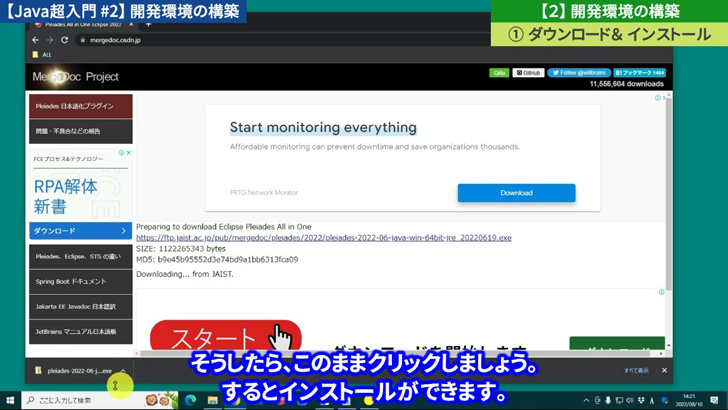Open the Windows notification center icon

pyautogui.click(x=715, y=400)
